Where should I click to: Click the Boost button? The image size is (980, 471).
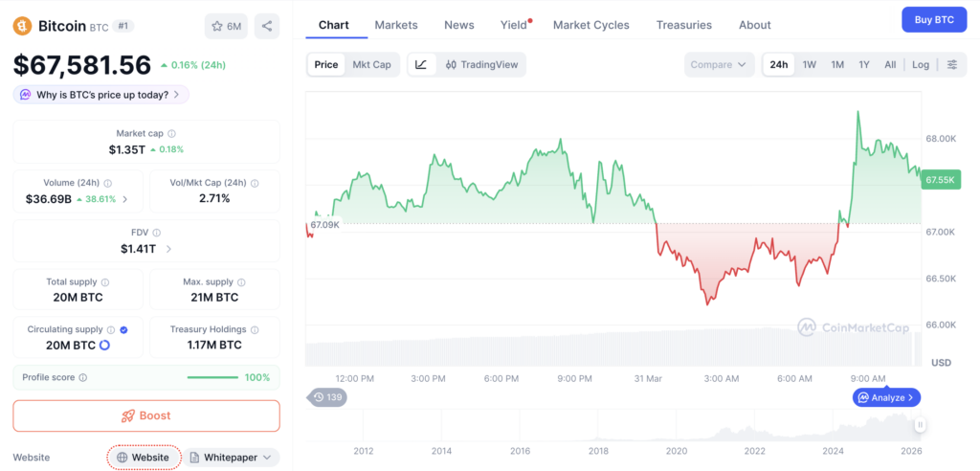click(146, 416)
